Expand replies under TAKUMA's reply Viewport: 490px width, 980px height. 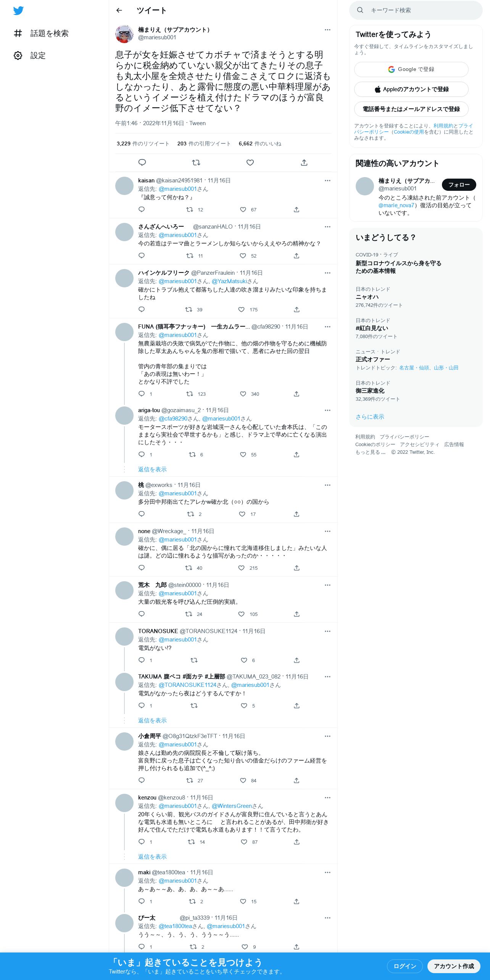pyautogui.click(x=152, y=720)
